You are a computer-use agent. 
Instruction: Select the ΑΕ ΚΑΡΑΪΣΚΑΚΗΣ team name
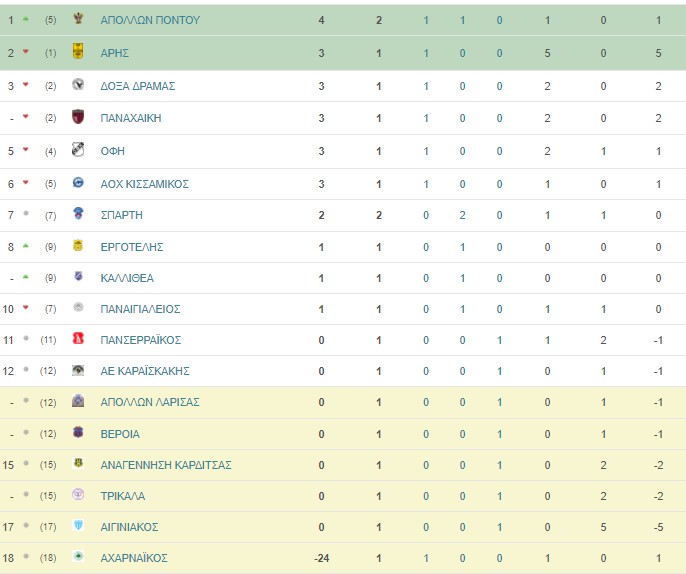point(145,371)
